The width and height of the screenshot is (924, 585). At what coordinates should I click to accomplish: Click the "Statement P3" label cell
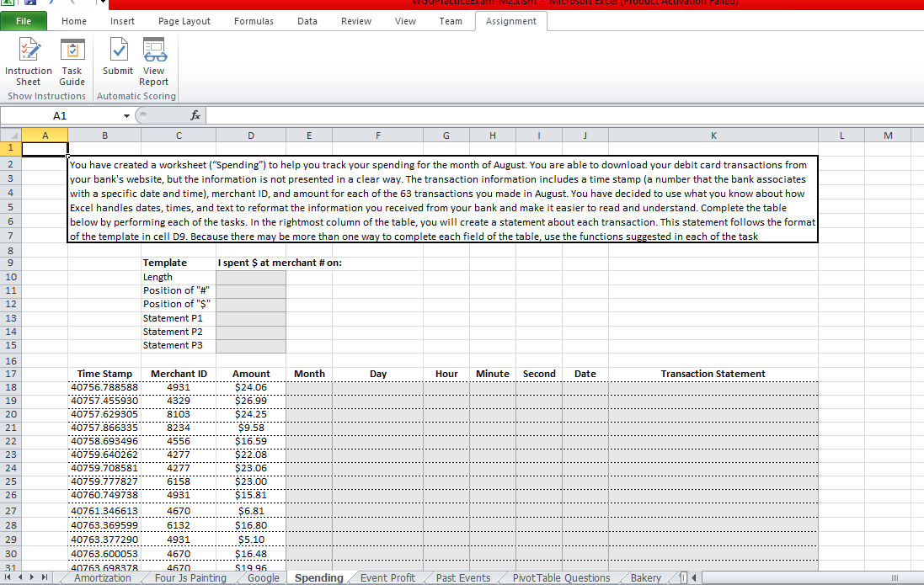[x=179, y=345]
